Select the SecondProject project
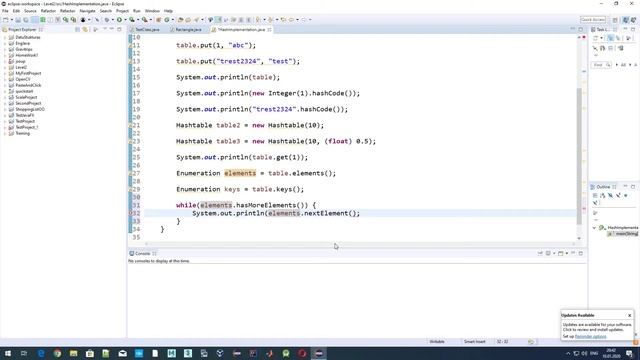Image resolution: width=640 pixels, height=360 pixels. [x=28, y=103]
